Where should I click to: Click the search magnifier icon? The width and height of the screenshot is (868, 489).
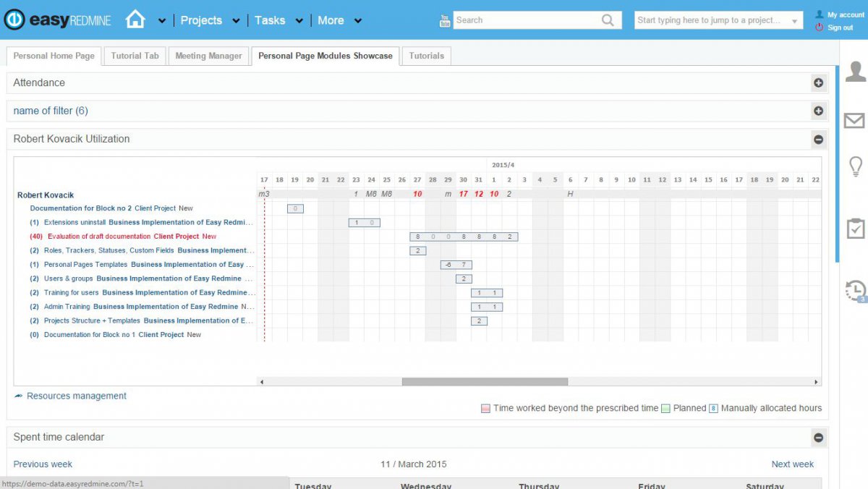(609, 20)
